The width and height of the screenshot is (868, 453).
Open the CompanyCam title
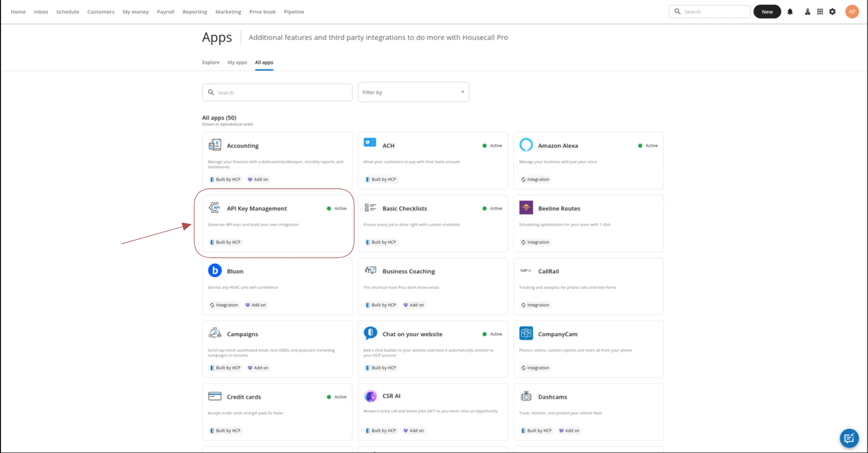[558, 334]
